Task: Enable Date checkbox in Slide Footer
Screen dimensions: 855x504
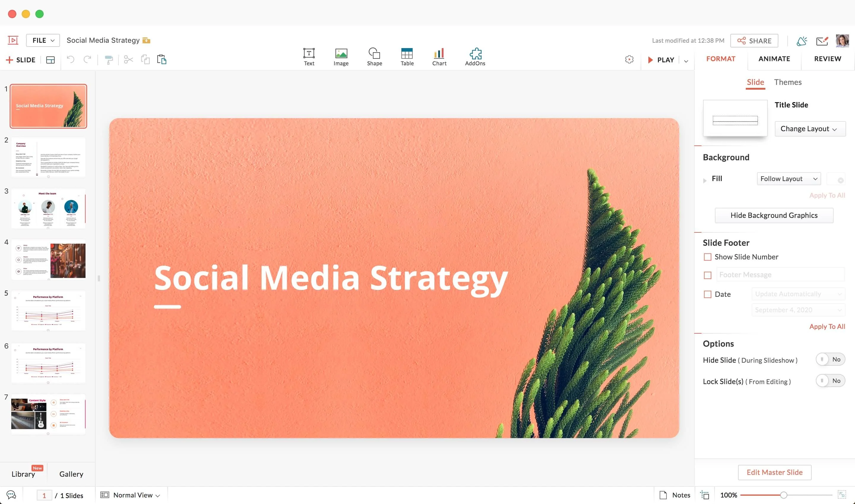Action: [x=707, y=294]
